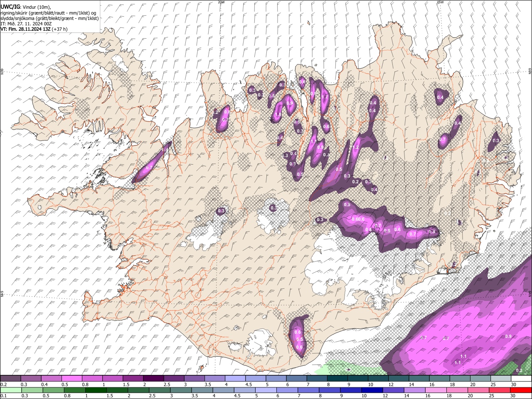This screenshot has height=399, width=532.
Task: Pick top legend swatch between 0.3 and 0.4
Action: tap(31, 378)
